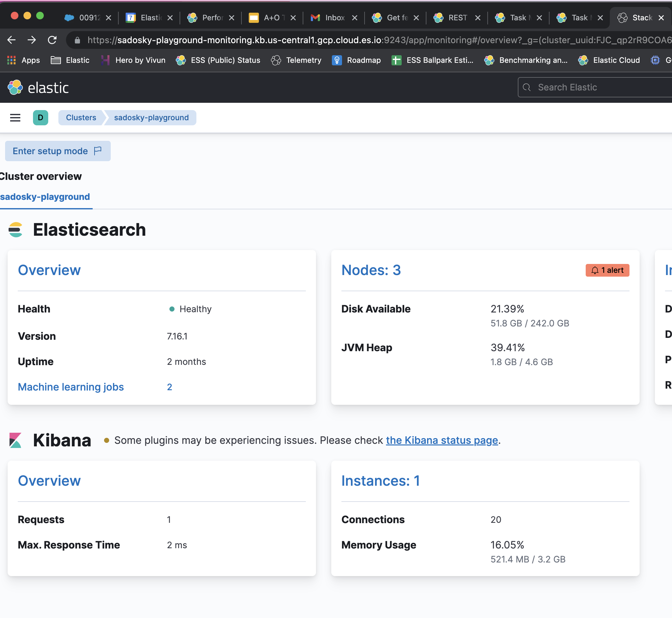Click the version value 7.16.1

(x=177, y=336)
